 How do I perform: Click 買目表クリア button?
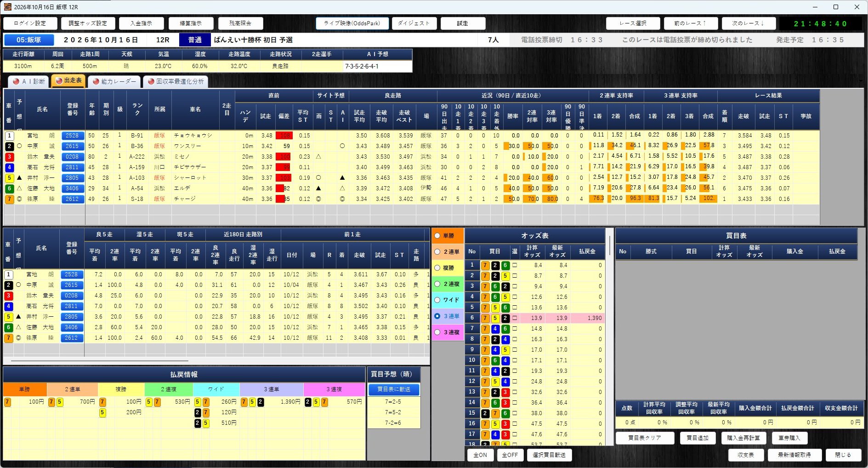645,438
